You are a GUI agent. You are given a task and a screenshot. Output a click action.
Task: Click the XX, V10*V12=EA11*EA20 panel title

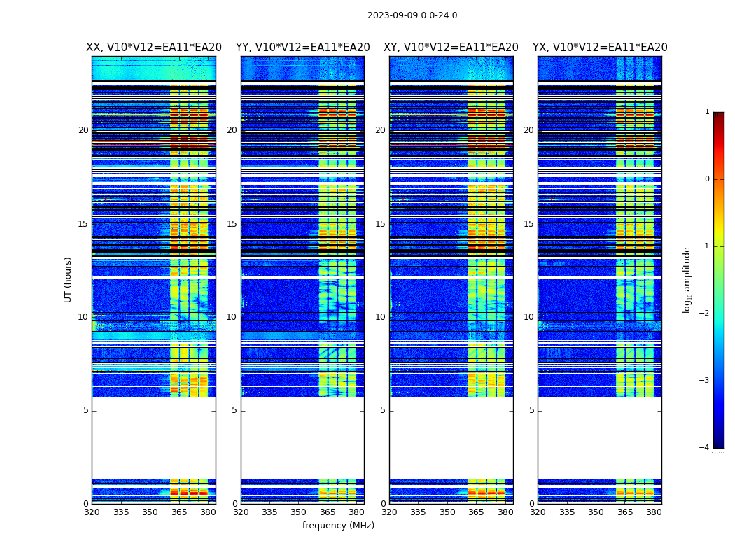(154, 48)
